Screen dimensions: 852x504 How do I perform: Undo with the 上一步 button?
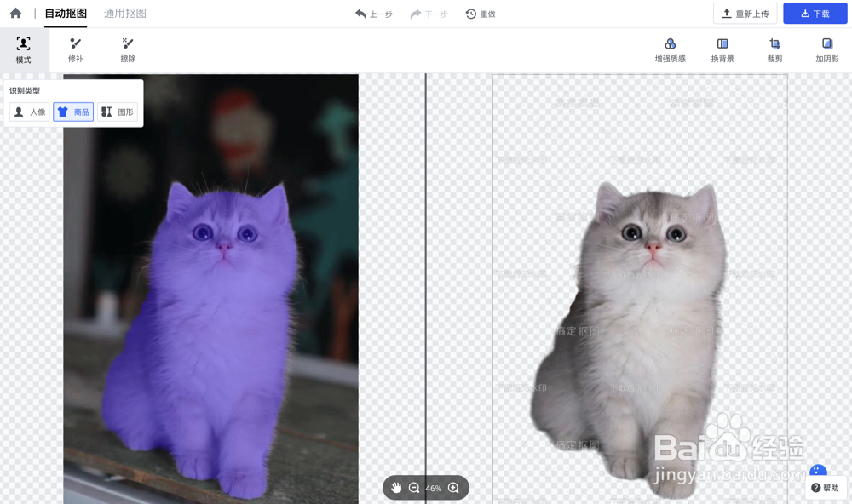point(374,14)
